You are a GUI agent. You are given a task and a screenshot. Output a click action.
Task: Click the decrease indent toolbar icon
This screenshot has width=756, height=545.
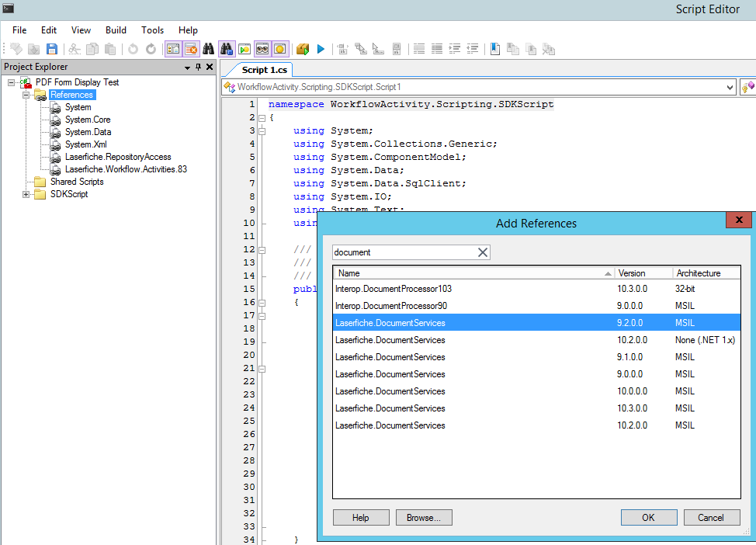pyautogui.click(x=473, y=49)
